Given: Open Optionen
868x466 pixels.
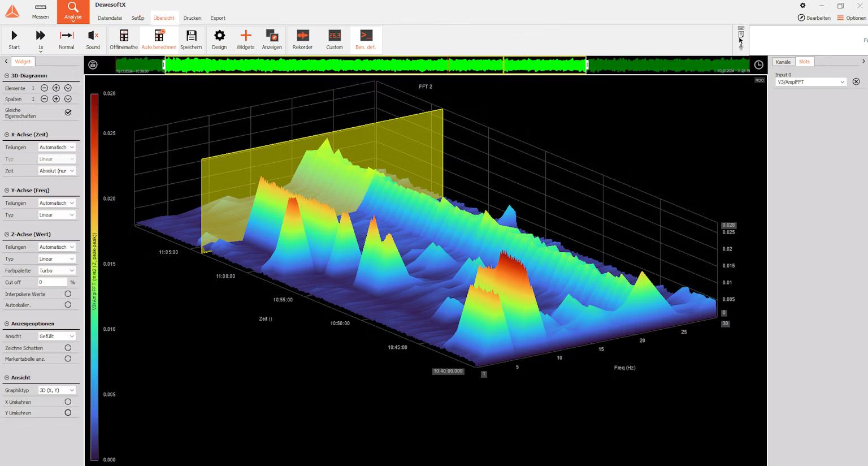Looking at the screenshot, I should (x=853, y=18).
